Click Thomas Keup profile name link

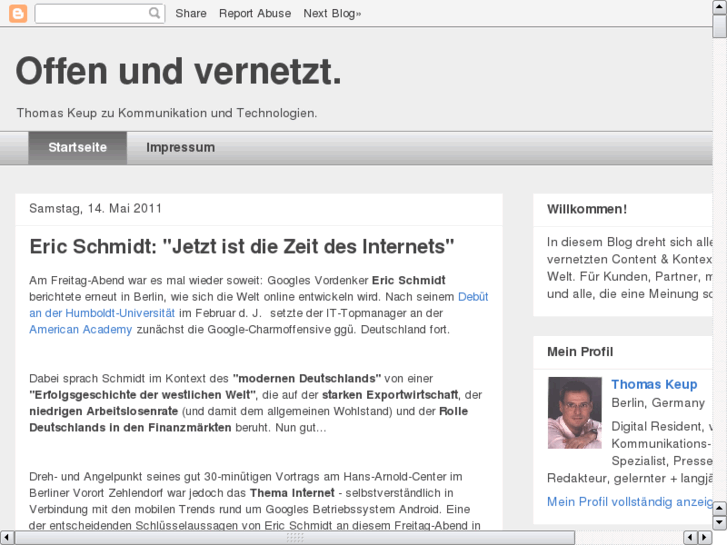click(654, 385)
